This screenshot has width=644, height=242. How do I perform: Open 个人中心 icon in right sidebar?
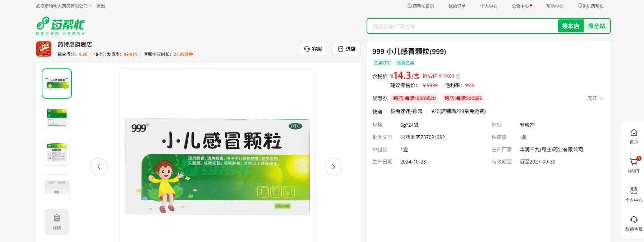coord(634,191)
